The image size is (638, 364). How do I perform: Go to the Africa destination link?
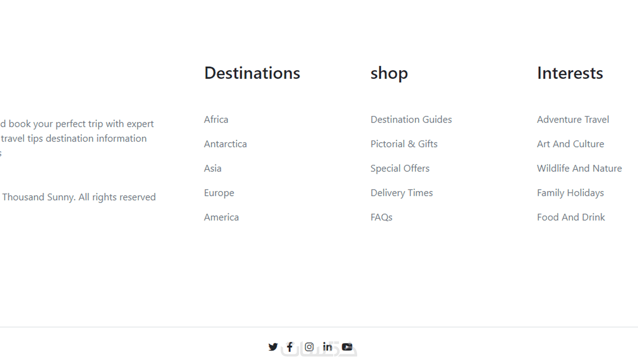[216, 119]
